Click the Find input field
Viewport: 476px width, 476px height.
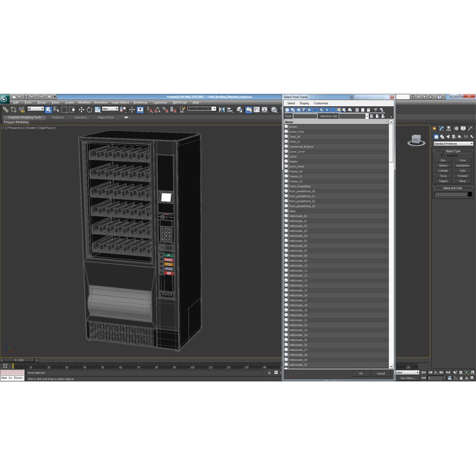305,116
